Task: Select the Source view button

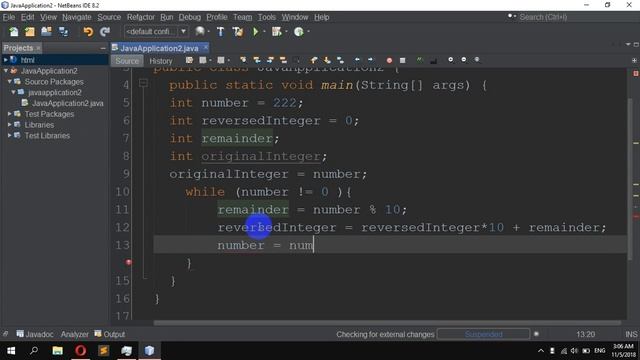Action: [127, 61]
